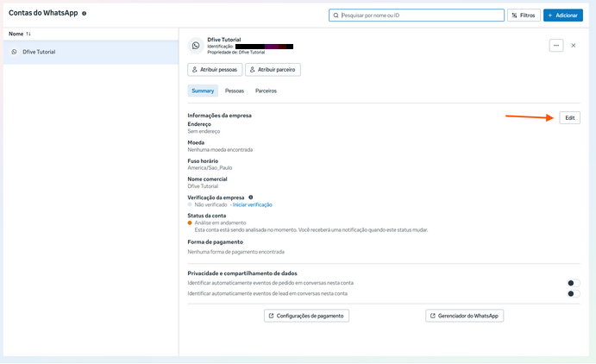The image size is (596, 364).
Task: Sort accounts by the Nome column arrows
Action: pyautogui.click(x=28, y=34)
